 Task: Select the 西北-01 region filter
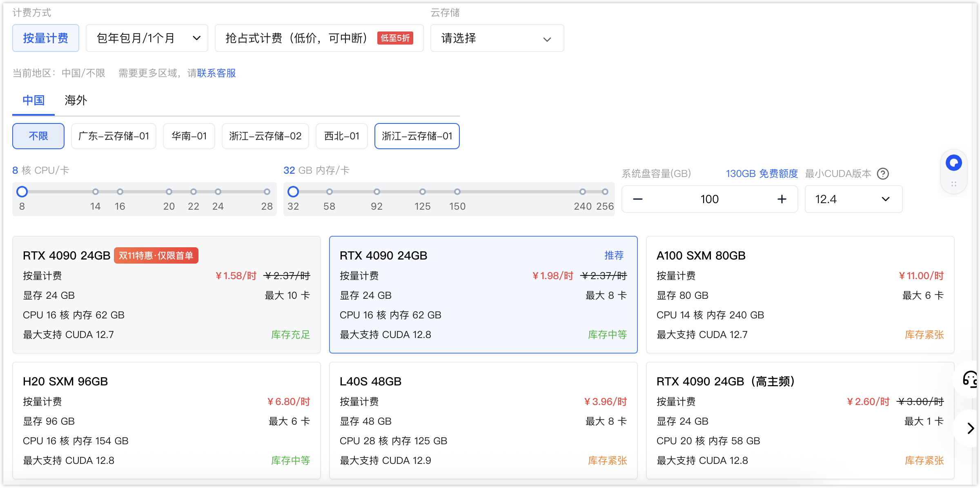coord(341,136)
